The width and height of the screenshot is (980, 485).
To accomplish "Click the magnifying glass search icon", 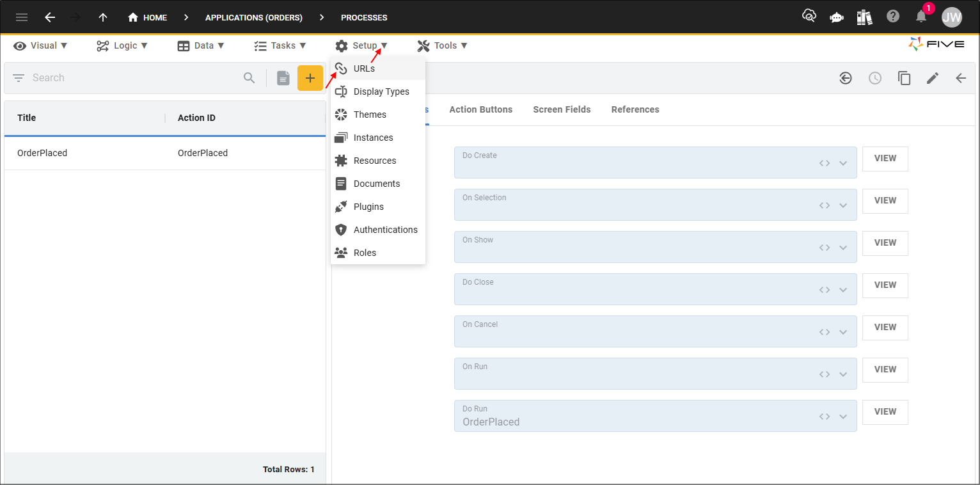I will (249, 78).
